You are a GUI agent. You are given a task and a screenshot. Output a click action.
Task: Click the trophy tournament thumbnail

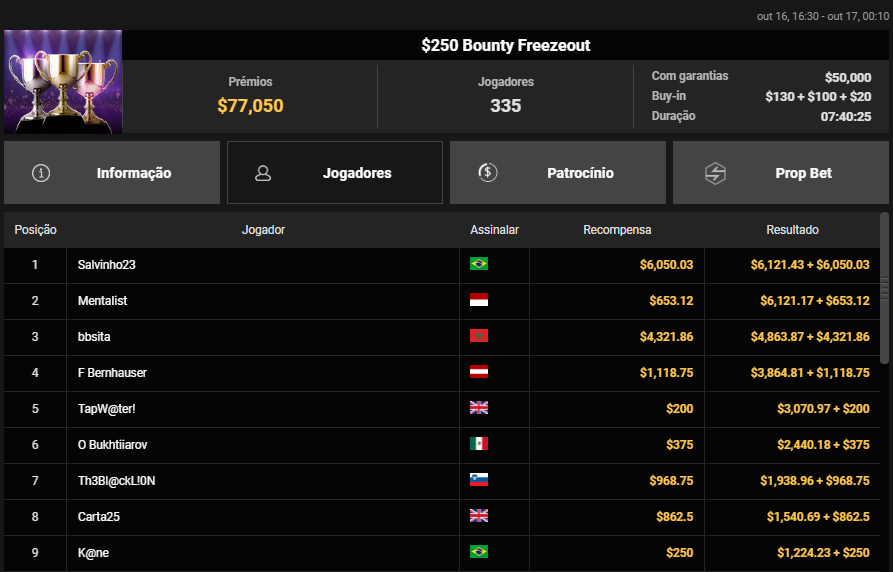tap(63, 81)
